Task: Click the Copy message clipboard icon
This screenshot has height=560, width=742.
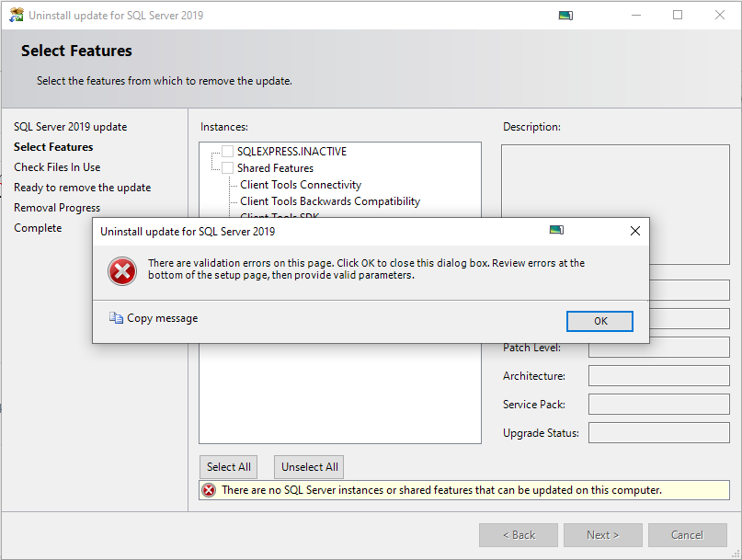Action: pos(116,317)
